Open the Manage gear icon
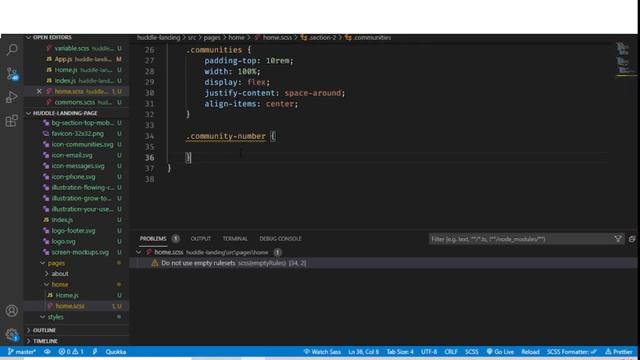Image resolution: width=640 pixels, height=360 pixels. click(12, 335)
